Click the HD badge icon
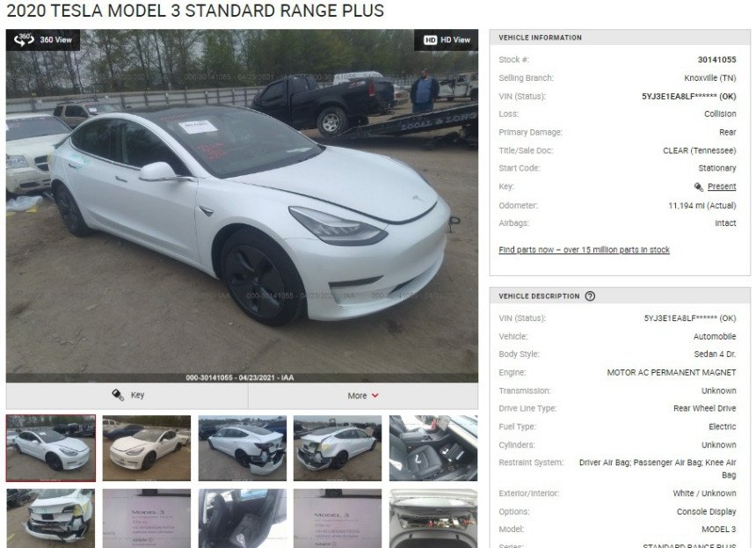756x548 pixels. (430, 40)
